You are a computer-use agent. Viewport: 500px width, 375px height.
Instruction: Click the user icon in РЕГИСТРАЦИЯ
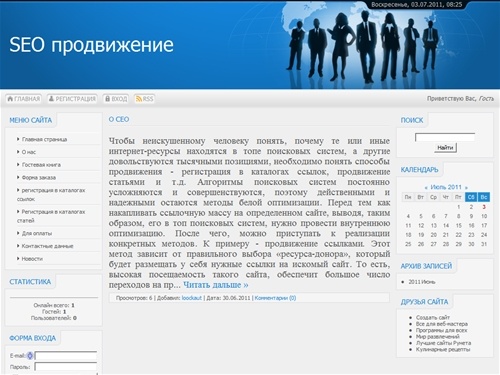[x=51, y=99]
